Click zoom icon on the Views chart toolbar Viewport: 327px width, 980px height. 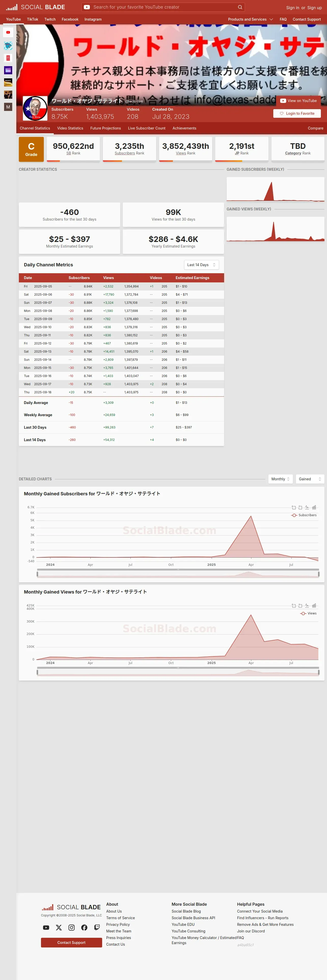pos(293,605)
